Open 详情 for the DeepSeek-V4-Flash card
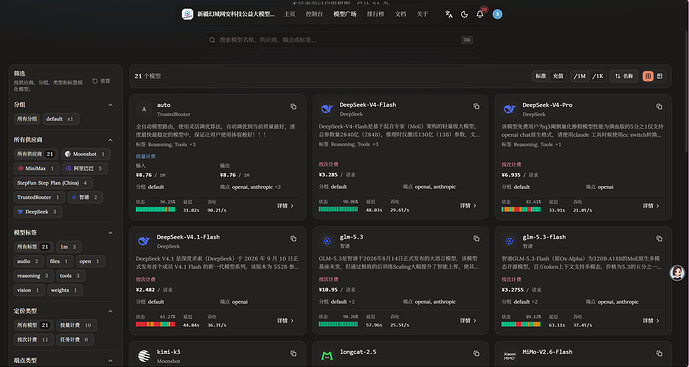This screenshot has height=367, width=690. pos(468,206)
